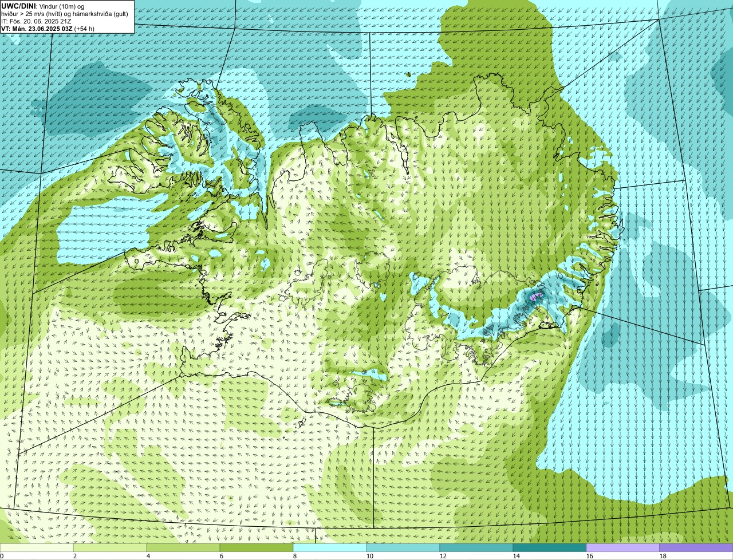The height and width of the screenshot is (560, 733).
Task: Click the "18" tick label on the color scale
Action: (663, 556)
